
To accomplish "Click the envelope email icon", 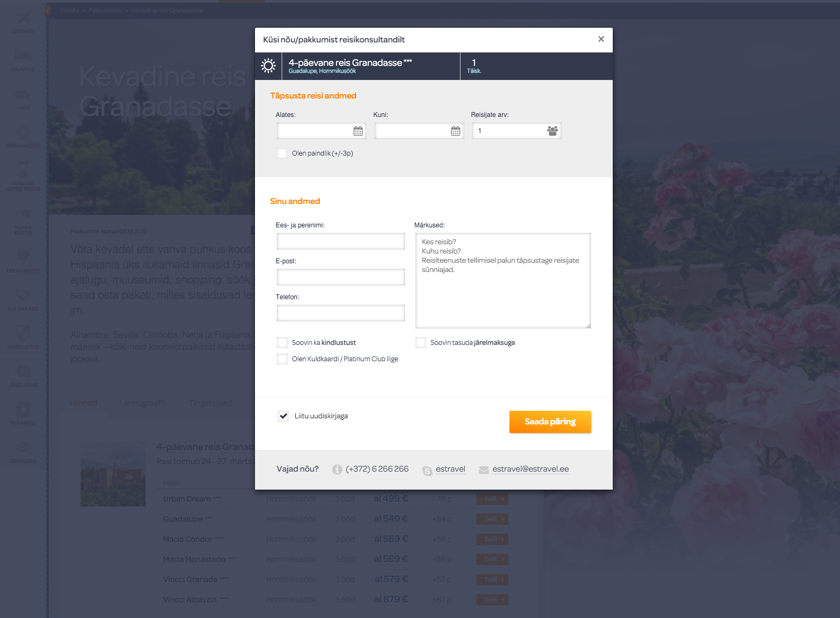I will click(x=483, y=470).
